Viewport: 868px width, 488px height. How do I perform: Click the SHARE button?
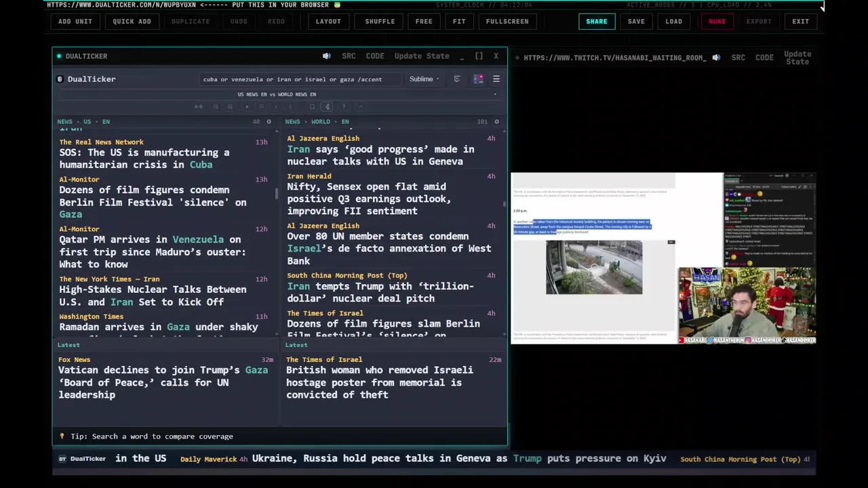pyautogui.click(x=597, y=21)
